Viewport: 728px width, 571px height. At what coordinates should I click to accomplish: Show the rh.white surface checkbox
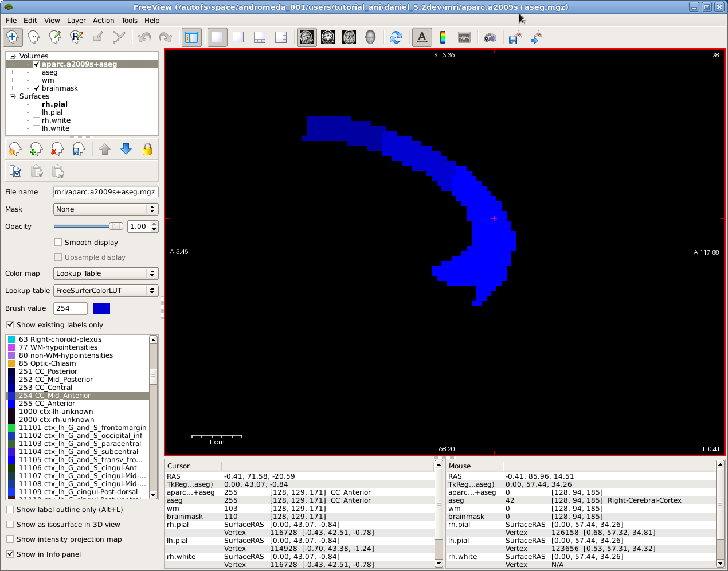tap(37, 120)
